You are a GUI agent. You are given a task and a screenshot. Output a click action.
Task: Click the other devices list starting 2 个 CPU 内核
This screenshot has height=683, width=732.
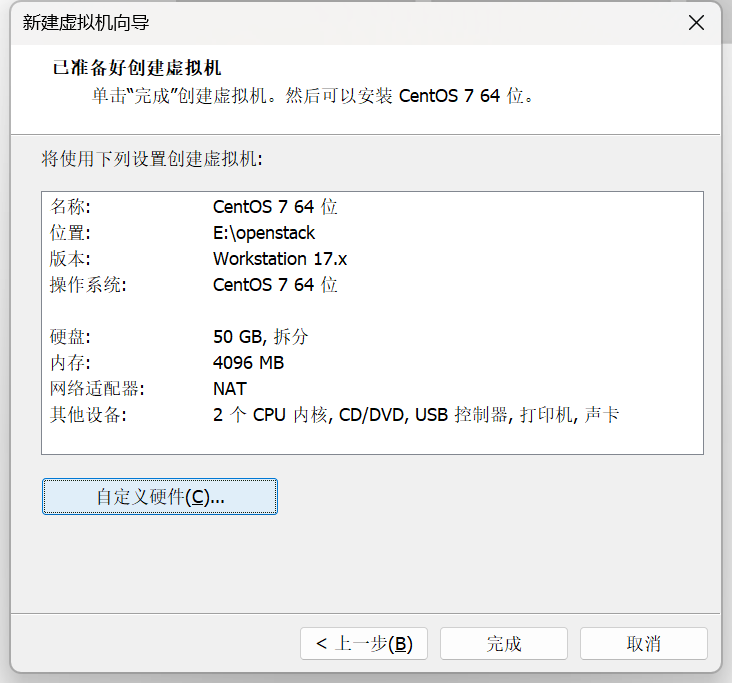416,415
